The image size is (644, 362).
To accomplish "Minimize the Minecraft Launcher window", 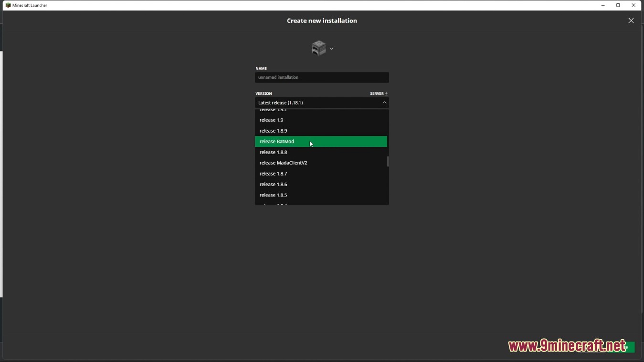I will [x=603, y=5].
